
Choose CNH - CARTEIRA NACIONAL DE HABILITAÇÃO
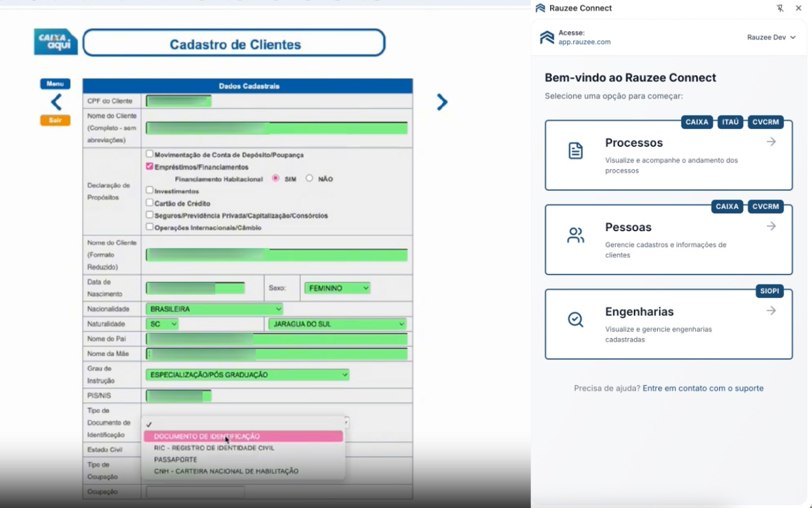(243, 471)
